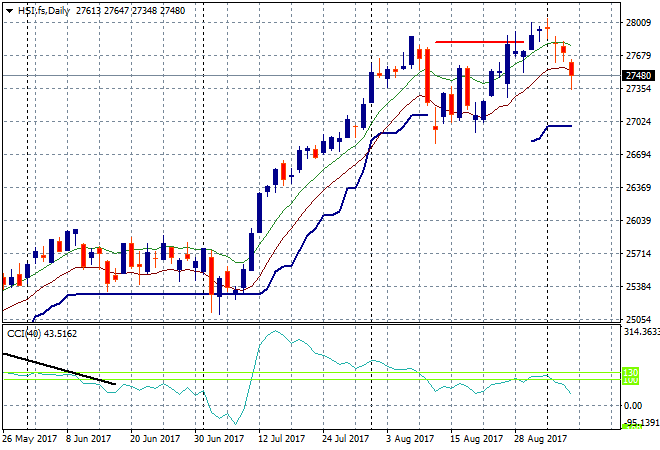Image resolution: width=660 pixels, height=450 pixels.
Task: Click the CCI 314.3633 scale maximum label
Action: click(641, 332)
